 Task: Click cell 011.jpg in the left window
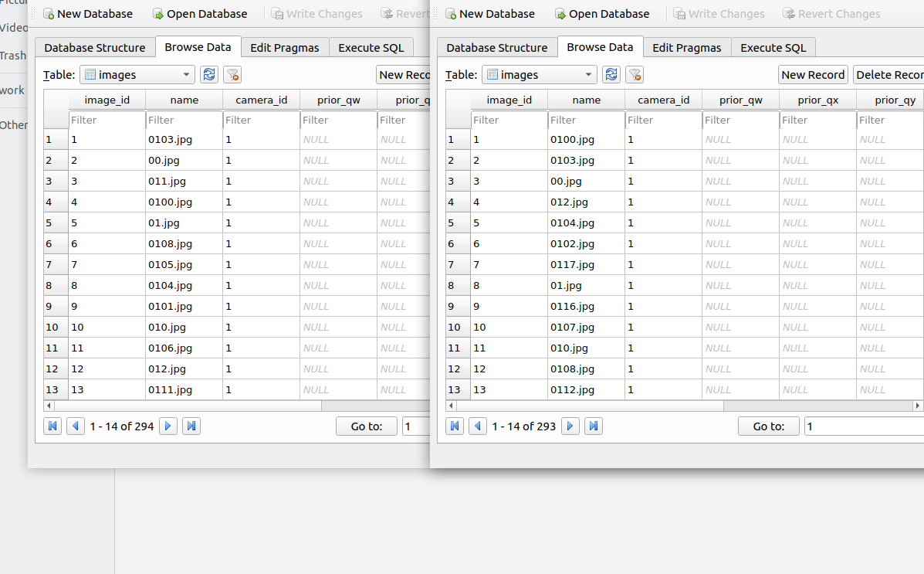(184, 182)
